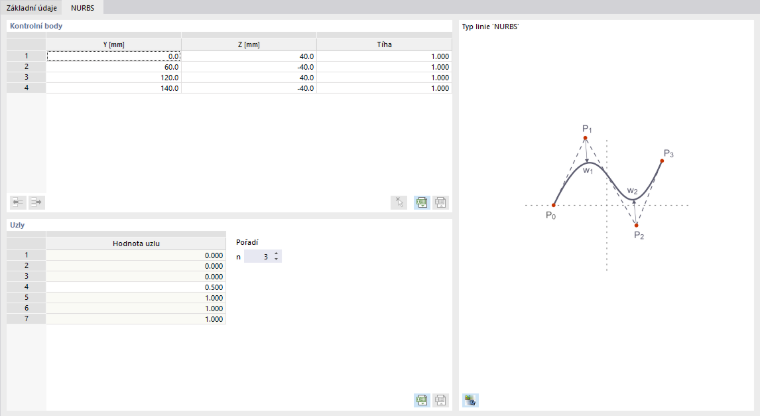This screenshot has width=760, height=416.
Task: Click the right-arrow row icon under Kontrolní body
Action: 37,202
